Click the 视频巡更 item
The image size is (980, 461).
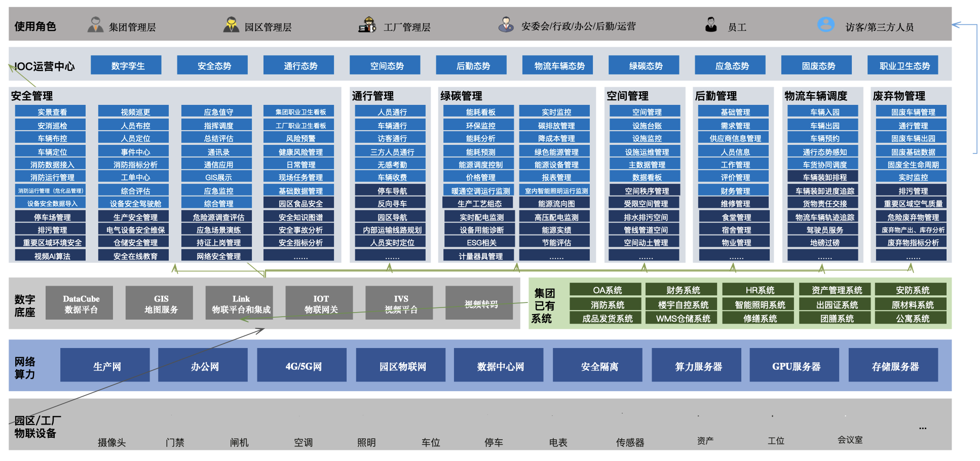[134, 111]
